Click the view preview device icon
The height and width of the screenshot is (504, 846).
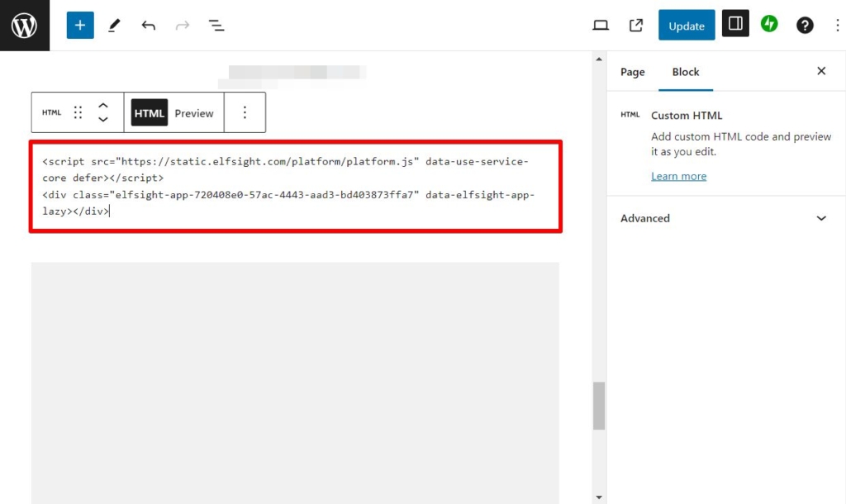(601, 25)
